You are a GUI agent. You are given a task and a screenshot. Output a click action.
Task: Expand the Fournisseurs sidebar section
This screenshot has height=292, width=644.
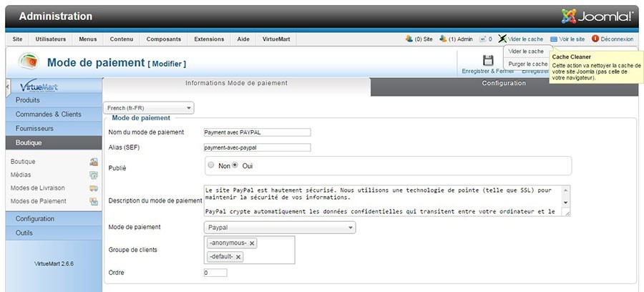click(x=54, y=129)
